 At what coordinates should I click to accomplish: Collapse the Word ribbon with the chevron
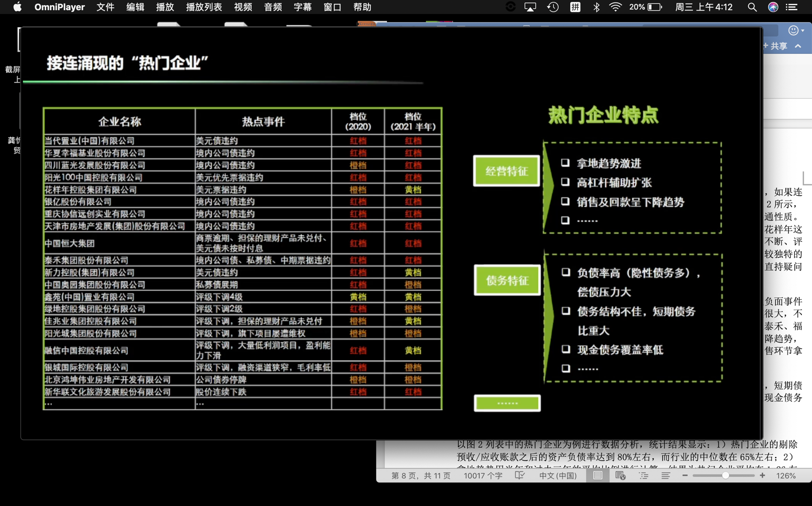click(x=798, y=46)
